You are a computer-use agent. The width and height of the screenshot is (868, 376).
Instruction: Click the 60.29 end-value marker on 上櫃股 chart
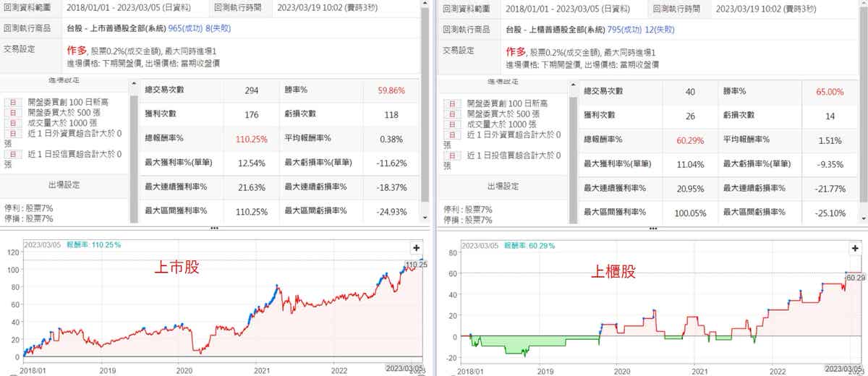(x=855, y=277)
